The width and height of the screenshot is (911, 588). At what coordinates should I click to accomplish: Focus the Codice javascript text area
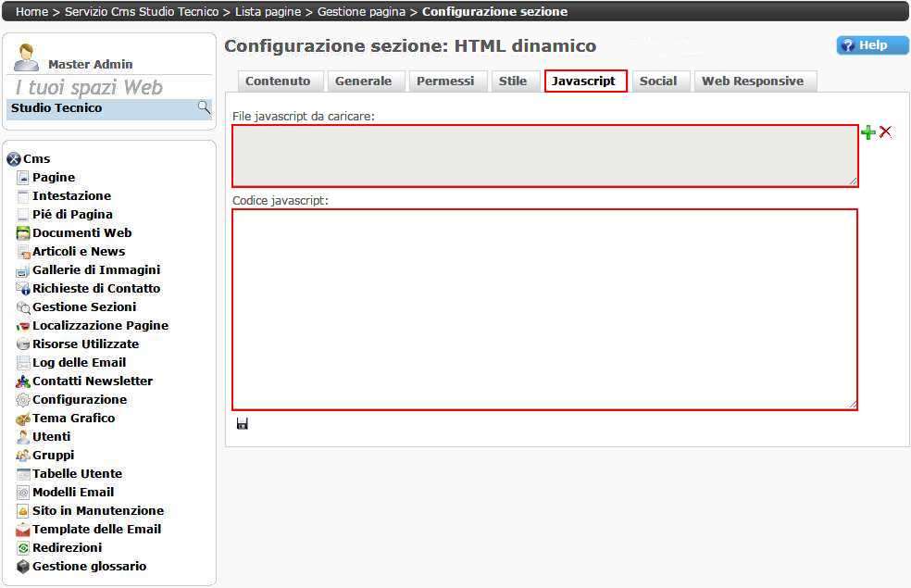[544, 309]
